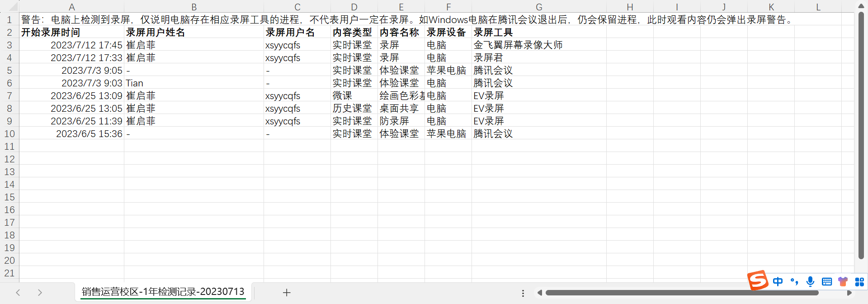Image resolution: width=868 pixels, height=304 pixels.
Task: Click 绘画色彩 content name cell
Action: pyautogui.click(x=401, y=96)
